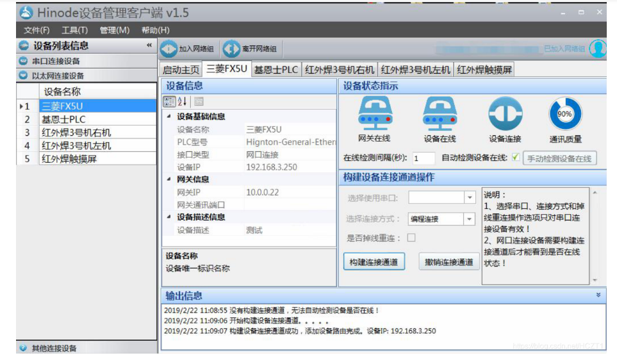
Task: Click the 设备连接 status icon
Action: click(505, 113)
